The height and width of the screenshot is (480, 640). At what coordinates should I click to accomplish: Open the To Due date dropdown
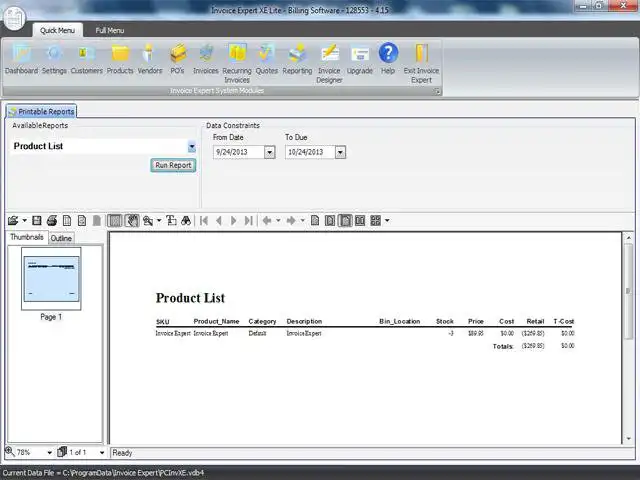click(x=340, y=152)
